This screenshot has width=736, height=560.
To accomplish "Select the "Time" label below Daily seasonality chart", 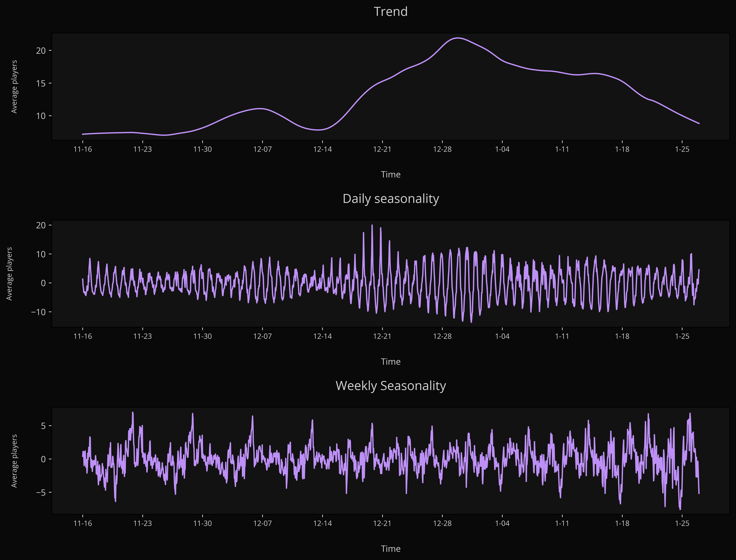I will tap(391, 362).
